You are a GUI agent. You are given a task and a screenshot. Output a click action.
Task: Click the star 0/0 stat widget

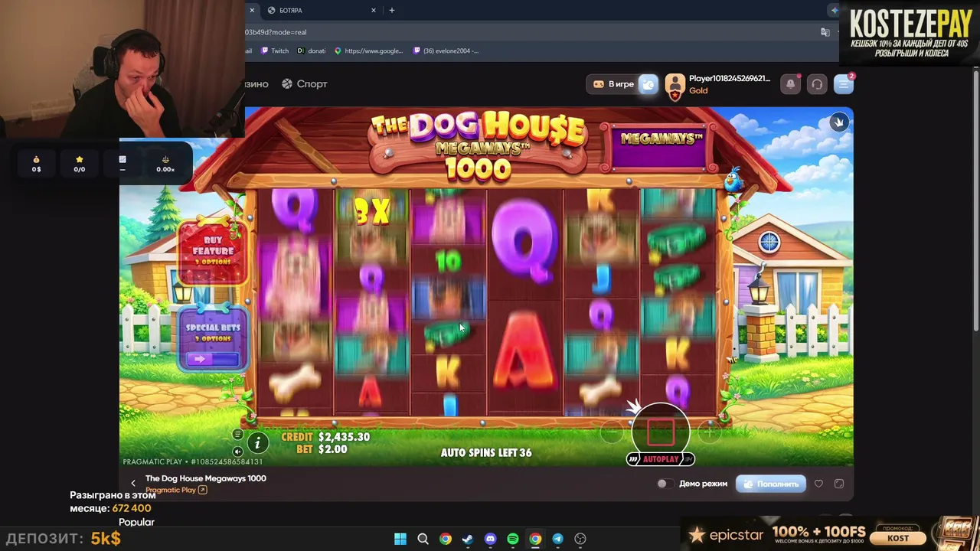79,164
